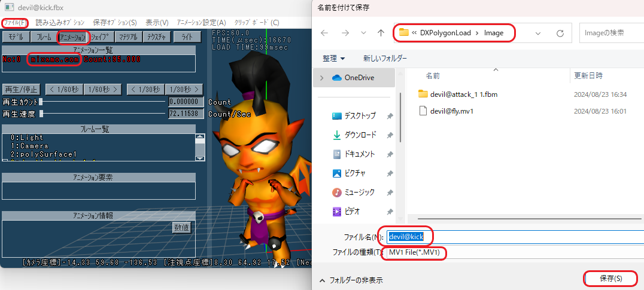644x290 pixels.
Task: Click the pin icon next to デスクトップ
Action: point(390,116)
